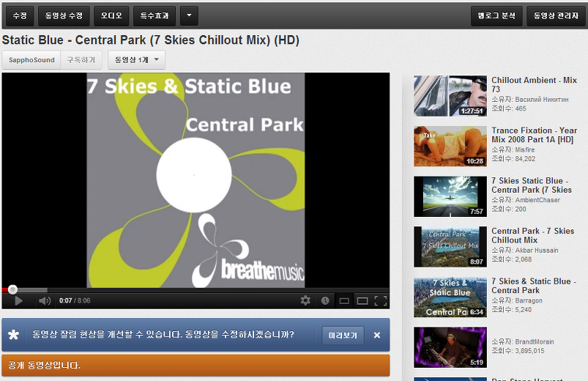Click view count 84,202
The height and width of the screenshot is (381, 588).
pyautogui.click(x=525, y=159)
